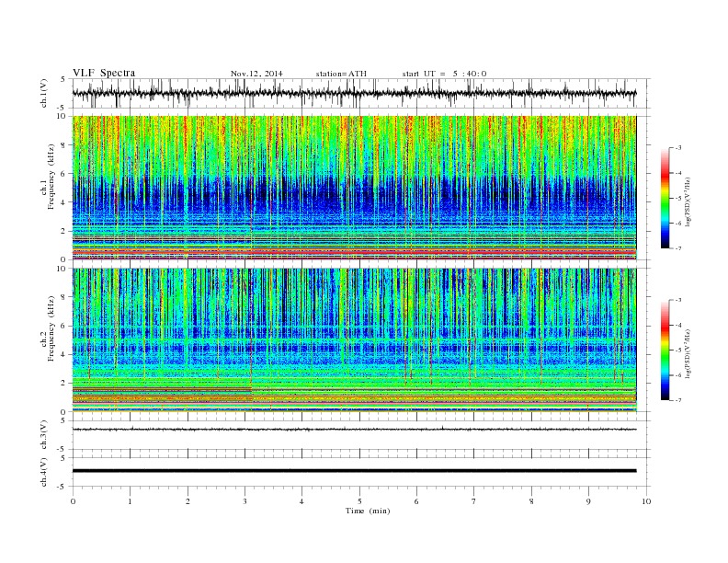Click the 'station=ATH' label

pyautogui.click(x=341, y=74)
